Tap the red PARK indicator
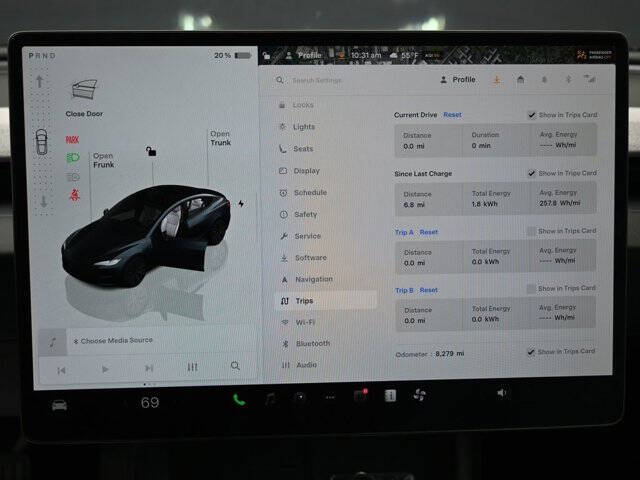The width and height of the screenshot is (640, 480). [72, 140]
